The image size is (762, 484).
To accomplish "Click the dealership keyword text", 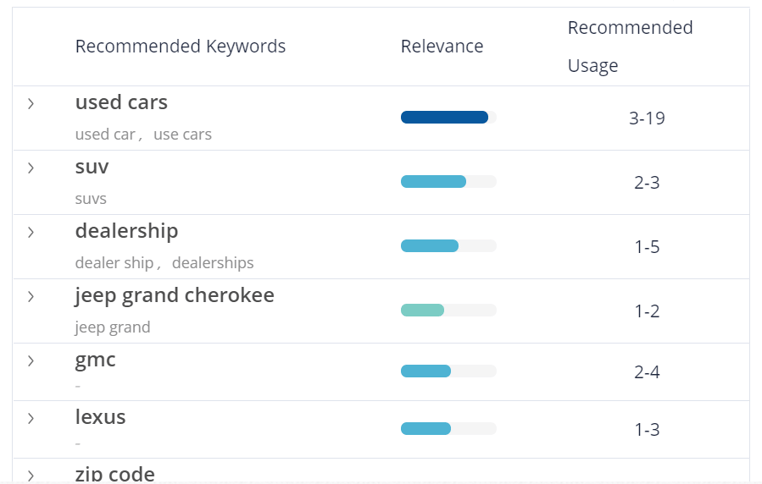I will (x=126, y=231).
